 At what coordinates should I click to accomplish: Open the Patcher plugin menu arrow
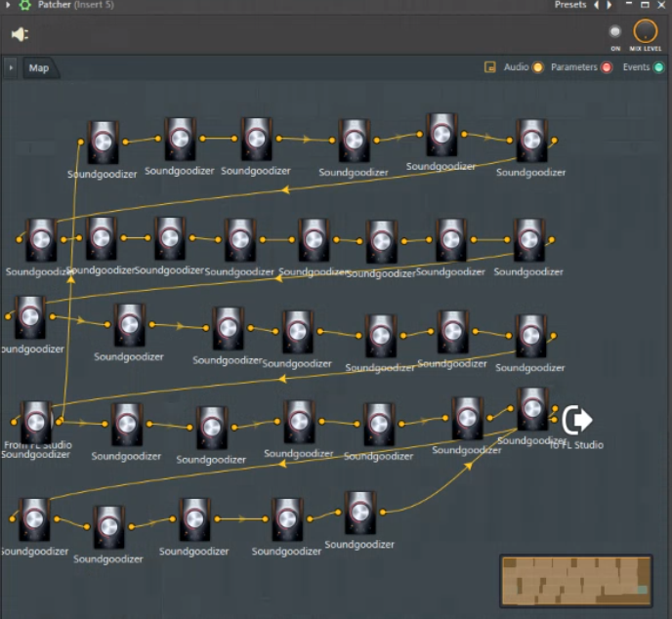pos(8,5)
